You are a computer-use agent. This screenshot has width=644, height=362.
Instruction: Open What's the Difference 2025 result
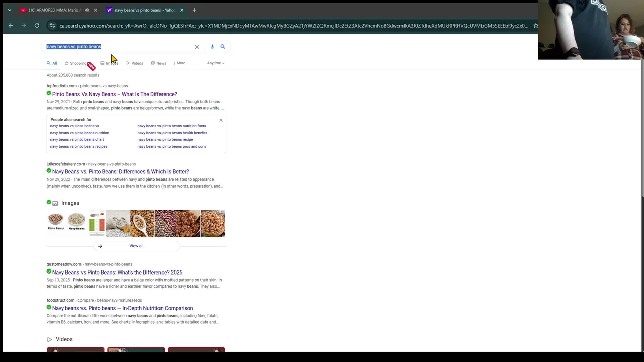click(x=117, y=273)
